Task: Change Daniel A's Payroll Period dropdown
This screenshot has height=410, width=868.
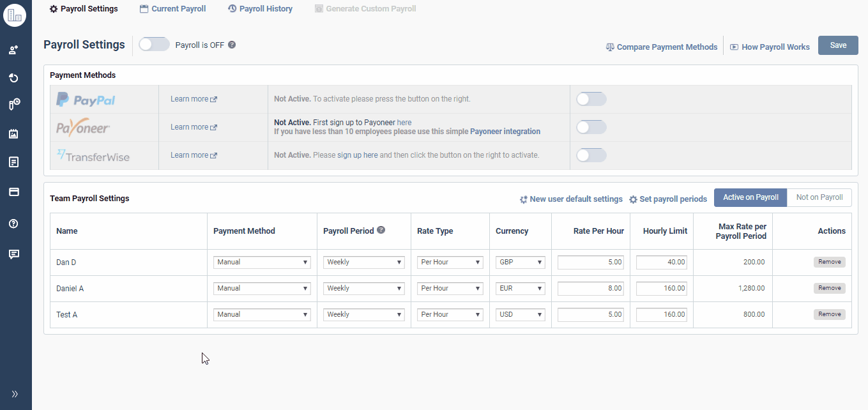Action: coord(363,288)
